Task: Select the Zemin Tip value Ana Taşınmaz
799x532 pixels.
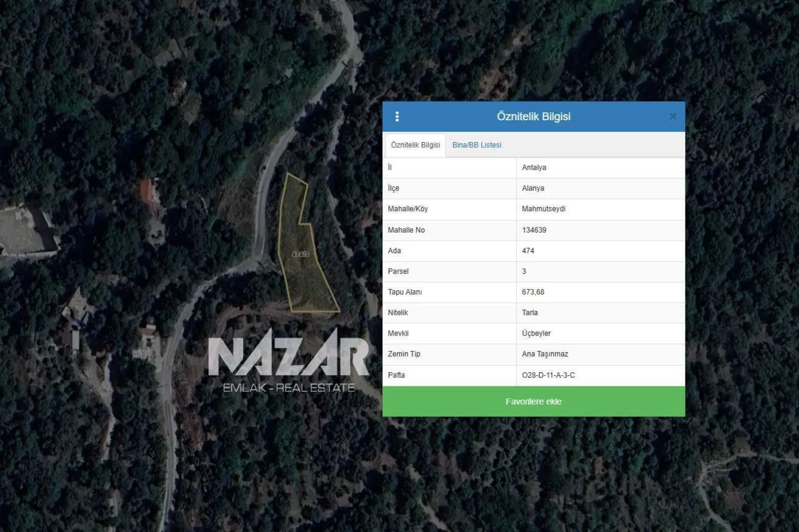Action: pos(545,354)
